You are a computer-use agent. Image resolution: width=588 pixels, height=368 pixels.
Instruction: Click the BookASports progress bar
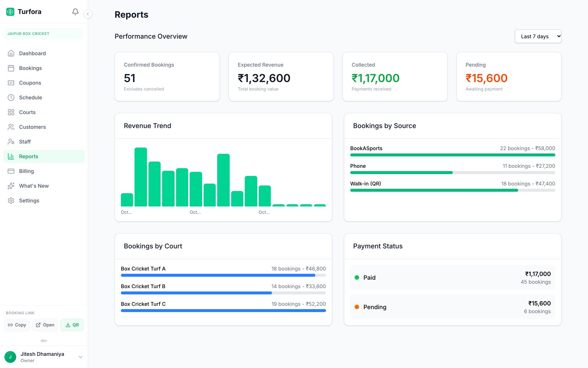pos(453,155)
